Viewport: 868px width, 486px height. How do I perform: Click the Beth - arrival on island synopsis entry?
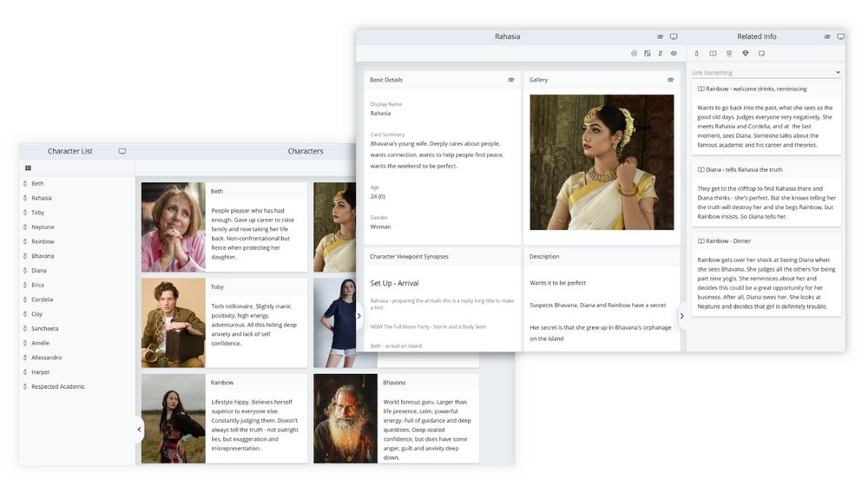[396, 346]
